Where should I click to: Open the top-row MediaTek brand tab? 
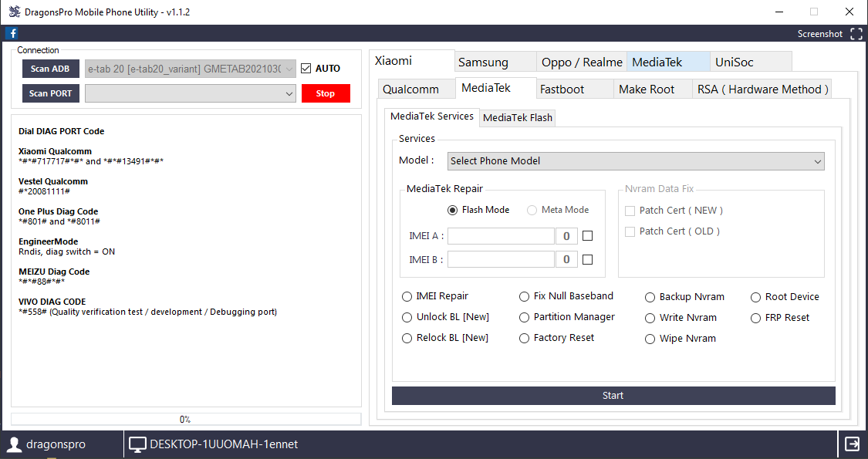click(668, 62)
